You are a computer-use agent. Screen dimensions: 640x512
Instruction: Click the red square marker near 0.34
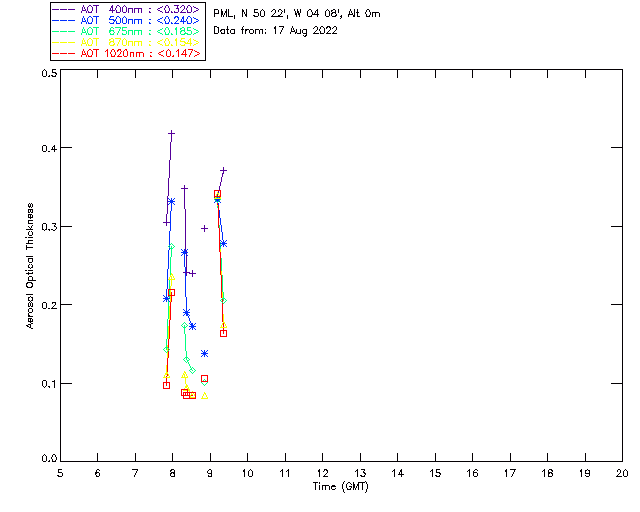coord(218,194)
